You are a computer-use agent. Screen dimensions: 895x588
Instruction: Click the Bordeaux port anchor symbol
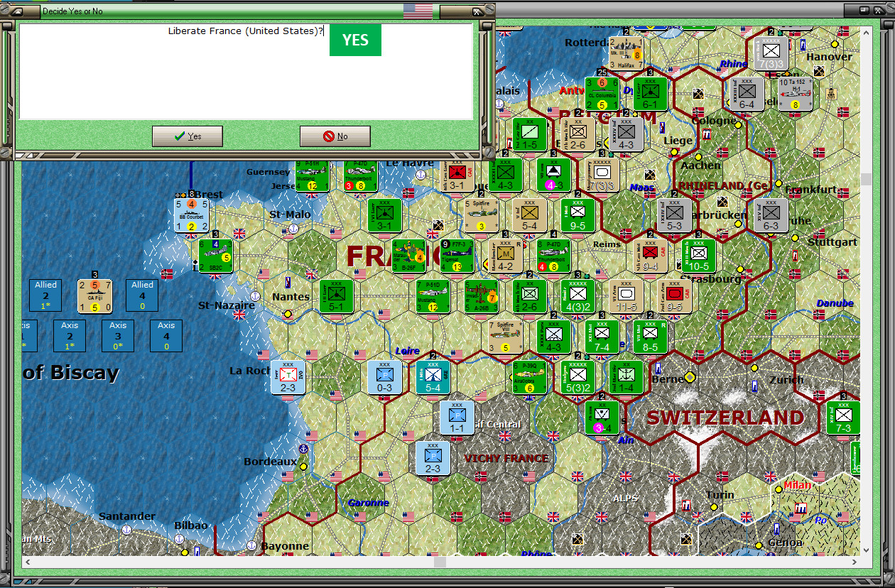(x=303, y=449)
